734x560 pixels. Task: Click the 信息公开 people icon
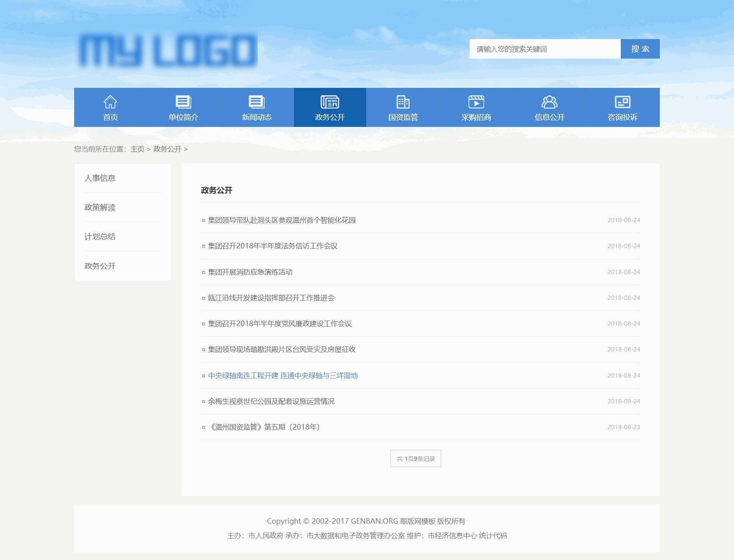(549, 102)
